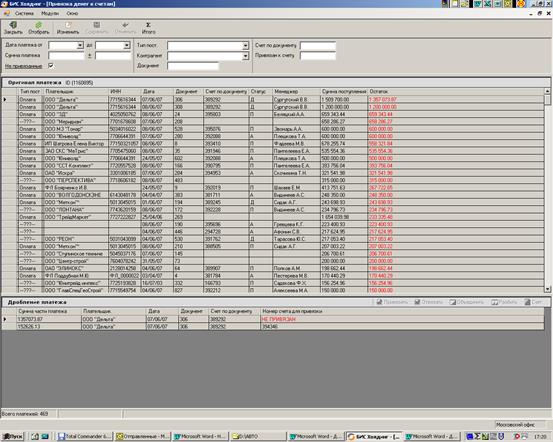Click the Привязать icon in split panel
Screen dimensions: 553x442
click(379, 302)
